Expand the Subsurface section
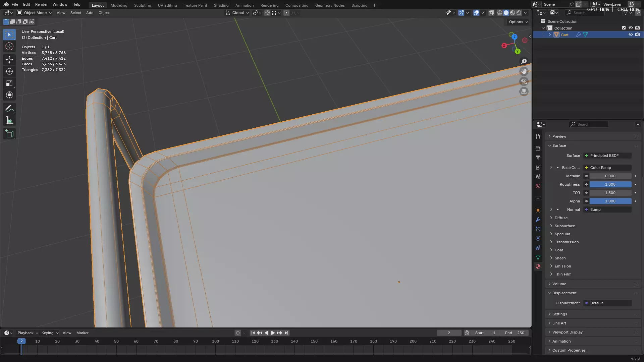Screen dimensions: 644x362 pyautogui.click(x=565, y=226)
